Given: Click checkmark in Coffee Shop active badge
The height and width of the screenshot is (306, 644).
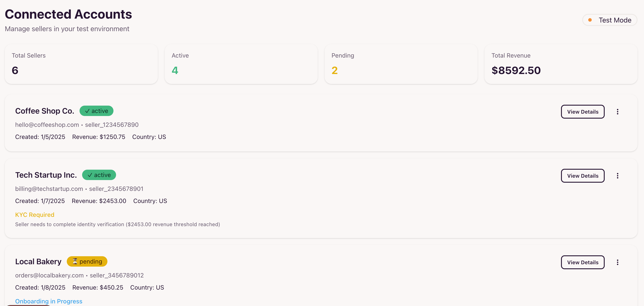Looking at the screenshot, I should click(87, 111).
